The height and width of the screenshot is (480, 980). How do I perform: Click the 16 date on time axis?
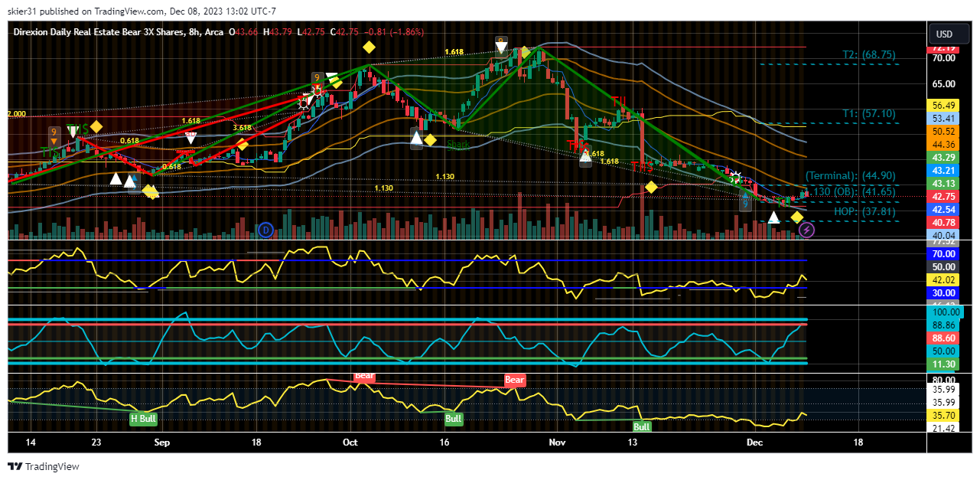point(445,442)
